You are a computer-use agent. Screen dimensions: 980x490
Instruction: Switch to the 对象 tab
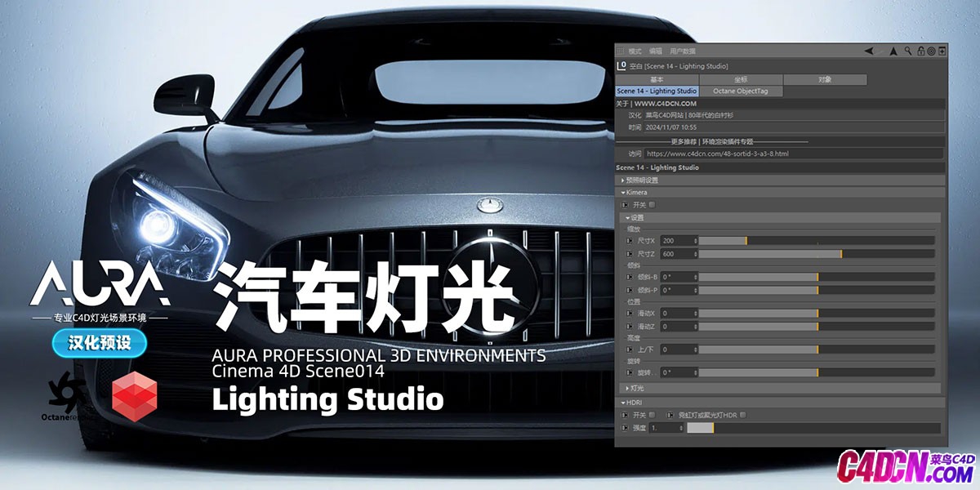(825, 80)
